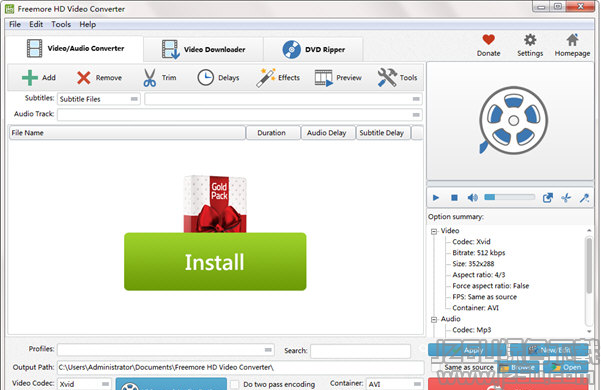Viewport: 601px width, 390px height.
Task: Stop the preview playback
Action: [454, 198]
